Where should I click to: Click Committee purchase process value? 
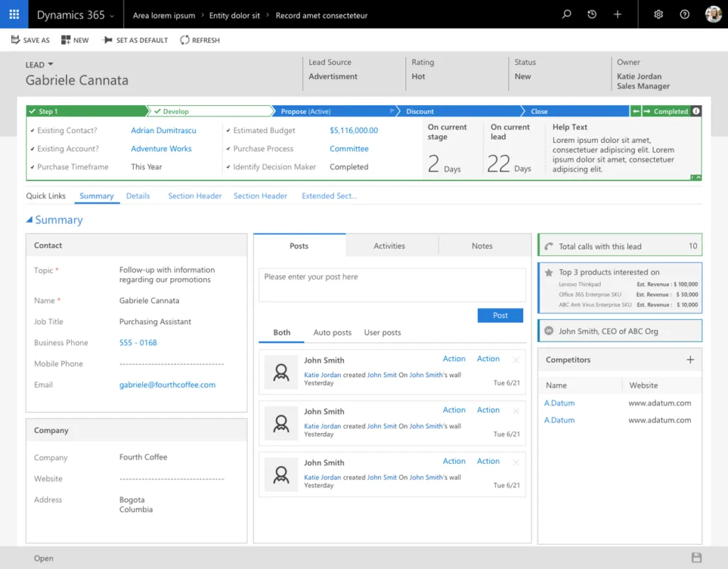coord(348,149)
